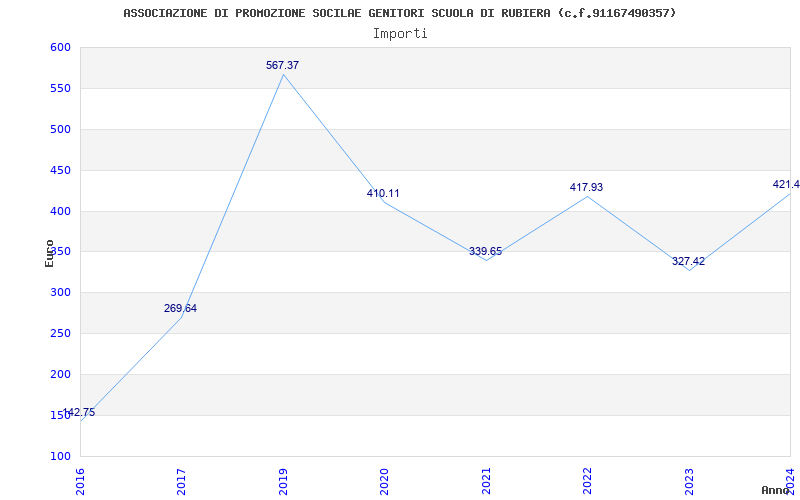This screenshot has width=800, height=500.
Task: Click the 2020 x-axis year label
Action: [x=385, y=481]
